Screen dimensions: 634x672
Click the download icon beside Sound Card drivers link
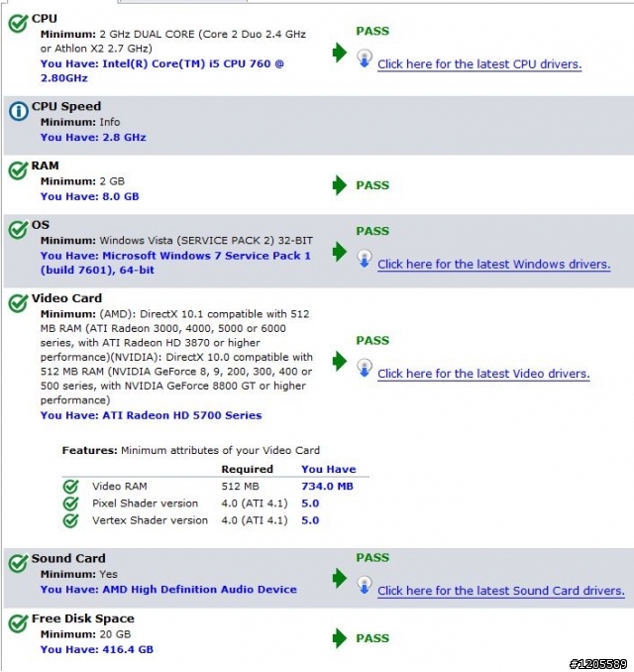(x=365, y=585)
